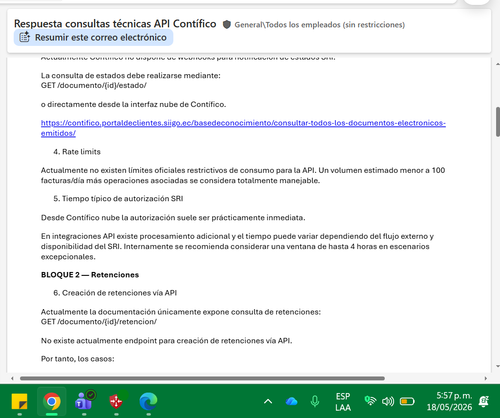This screenshot has height=418, width=500.
Task: Click the heading BLOQUE 2 — Retenciones
Action: click(x=90, y=275)
